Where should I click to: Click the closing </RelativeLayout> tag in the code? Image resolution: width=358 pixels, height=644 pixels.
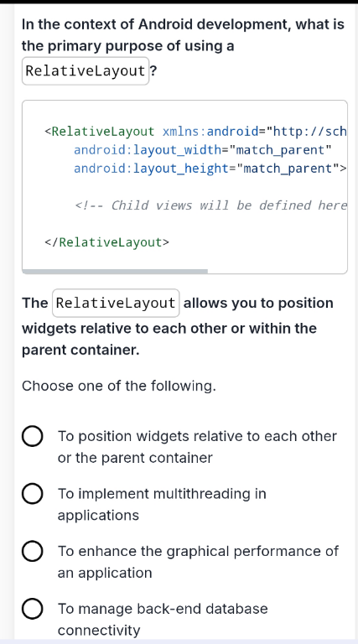pyautogui.click(x=106, y=242)
